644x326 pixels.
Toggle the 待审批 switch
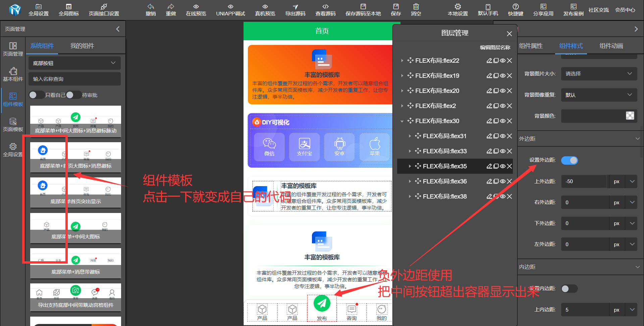(73, 95)
